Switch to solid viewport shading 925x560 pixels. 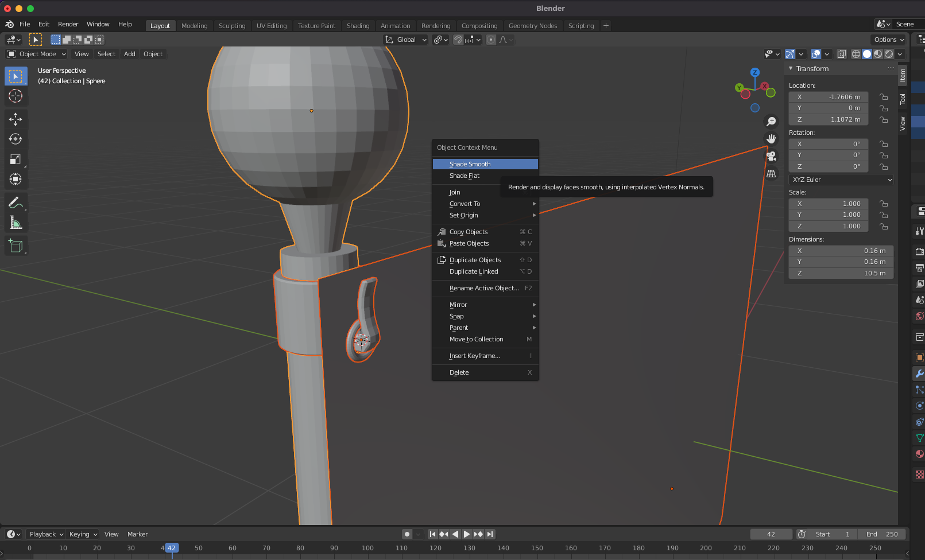[x=867, y=54]
